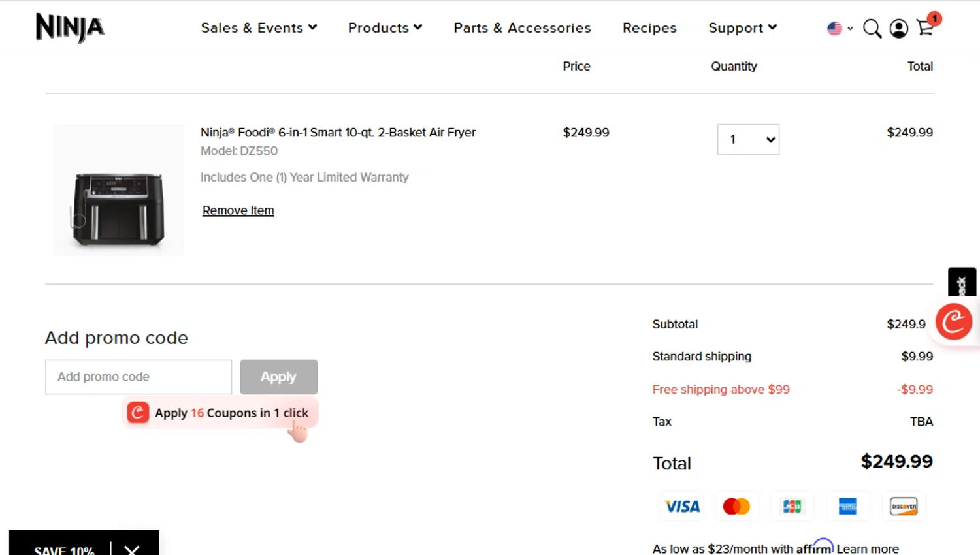Click the American Express card icon
The image size is (980, 555).
click(847, 506)
